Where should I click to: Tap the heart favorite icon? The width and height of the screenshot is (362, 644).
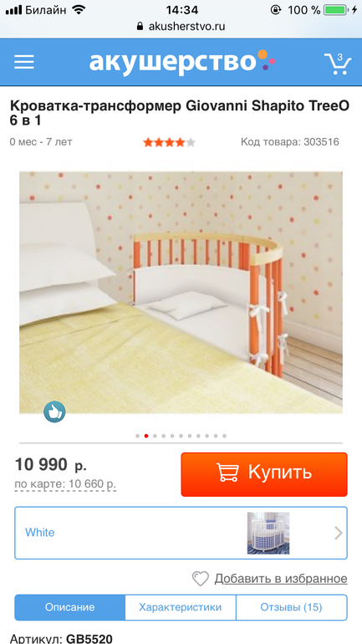point(201,579)
